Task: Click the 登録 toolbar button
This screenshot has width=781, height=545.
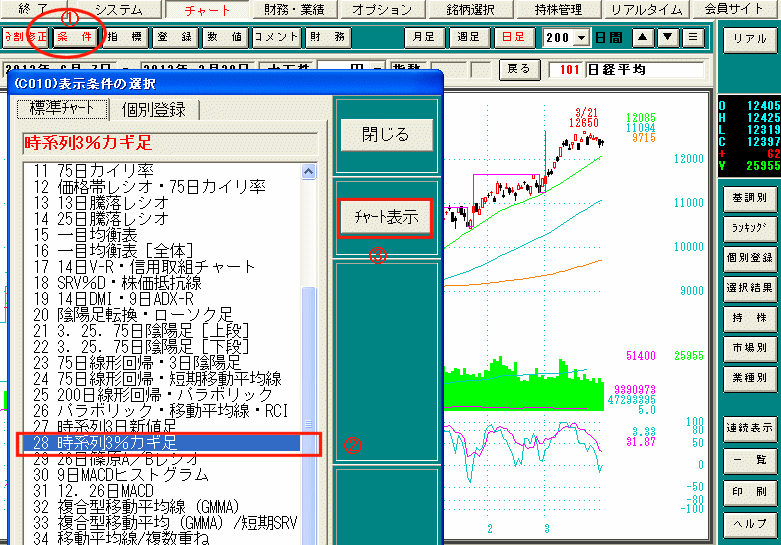Action: pyautogui.click(x=175, y=37)
